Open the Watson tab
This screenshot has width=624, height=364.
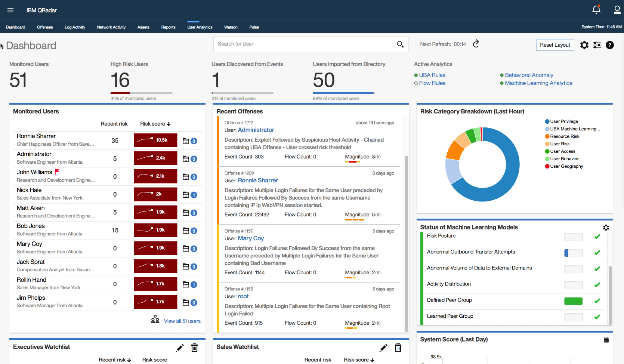coord(231,27)
